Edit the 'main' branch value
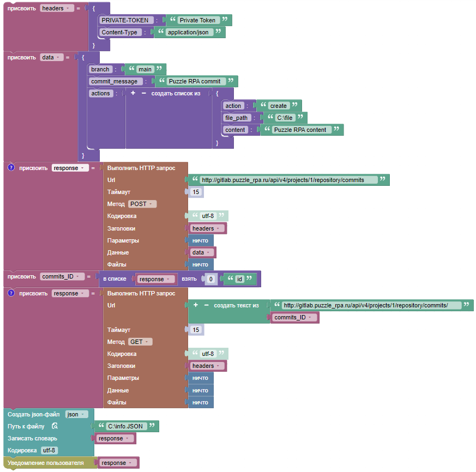476x472 pixels. tap(145, 69)
